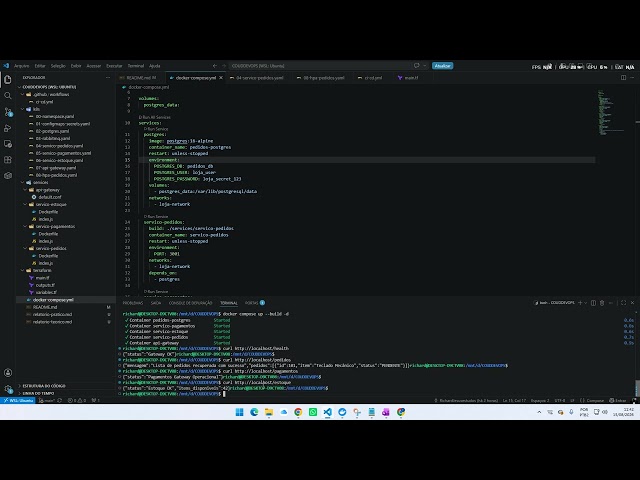Expand the Linha do Tempo section
640x480 pixels.
click(x=36, y=393)
